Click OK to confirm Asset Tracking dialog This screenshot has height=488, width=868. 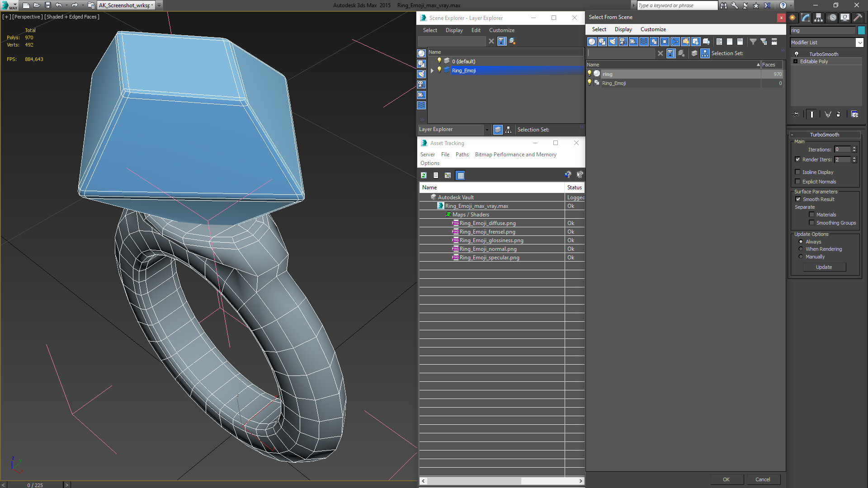point(726,479)
